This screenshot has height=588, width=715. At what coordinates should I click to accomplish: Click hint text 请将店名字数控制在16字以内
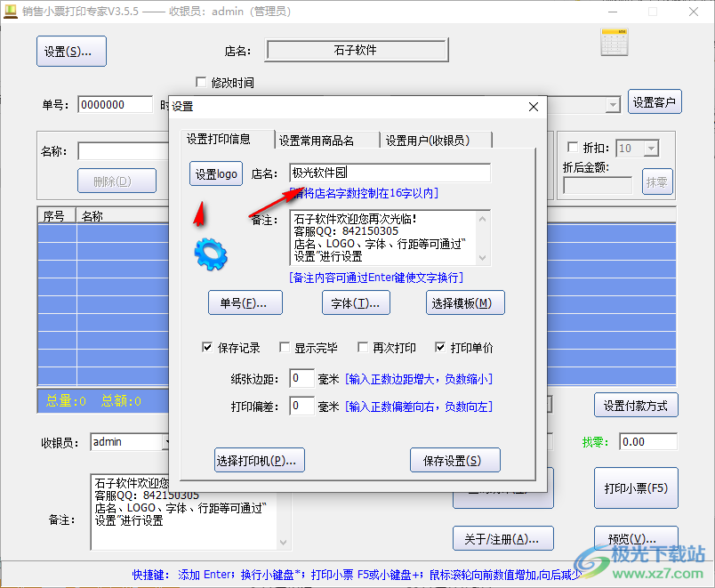coord(364,193)
